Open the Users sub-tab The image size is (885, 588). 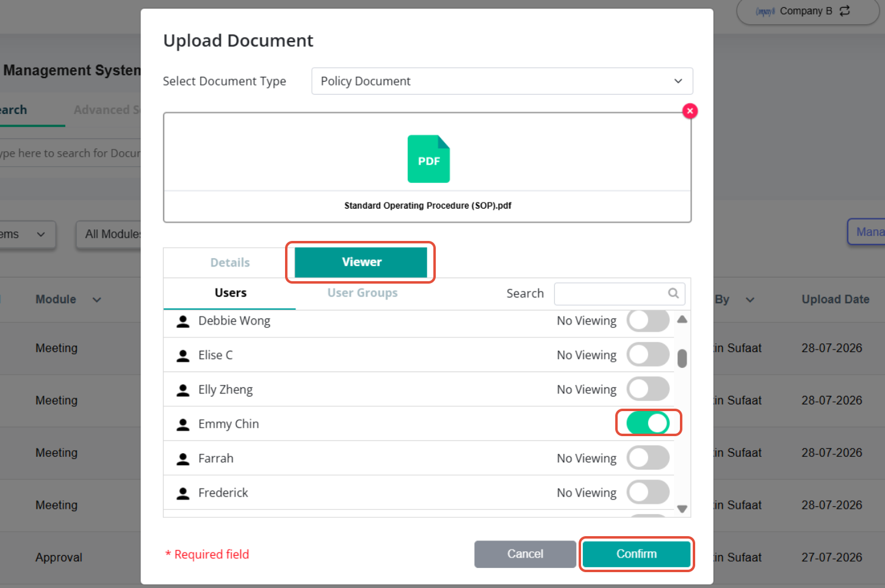coord(230,293)
